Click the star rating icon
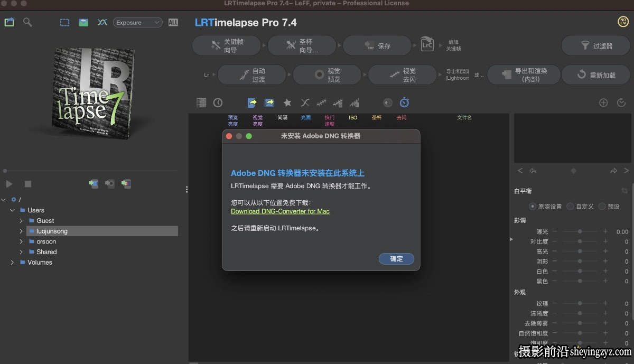The image size is (634, 364). 287,102
